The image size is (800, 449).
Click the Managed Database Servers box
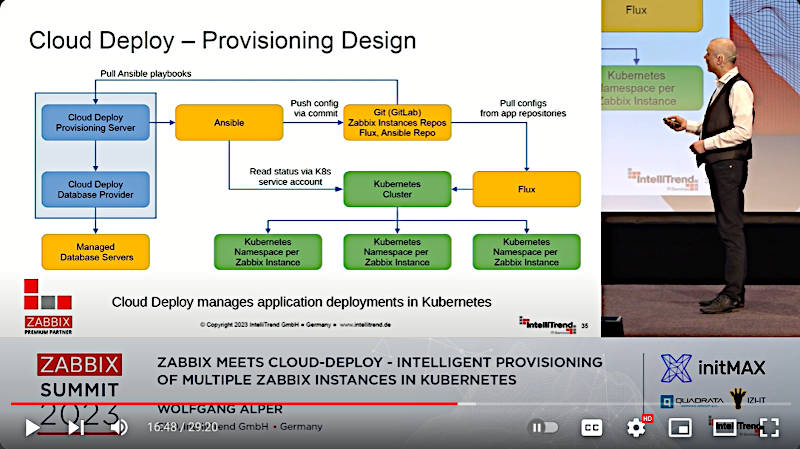pyautogui.click(x=95, y=252)
